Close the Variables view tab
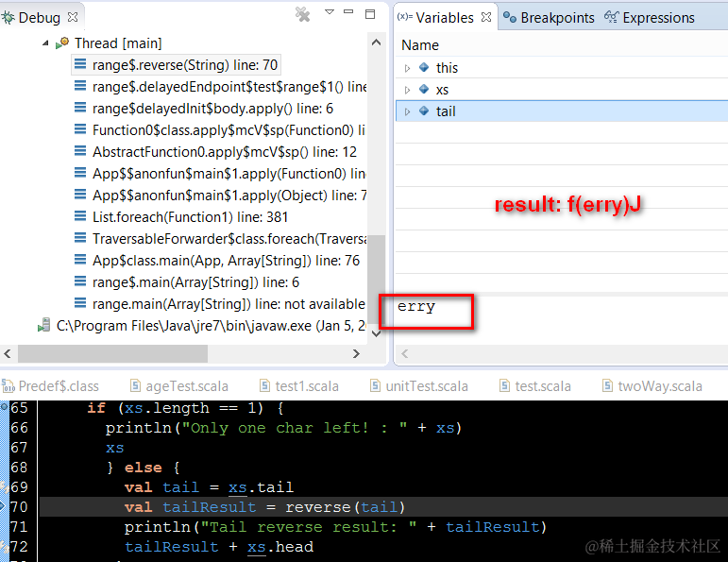The image size is (728, 562). [x=486, y=17]
